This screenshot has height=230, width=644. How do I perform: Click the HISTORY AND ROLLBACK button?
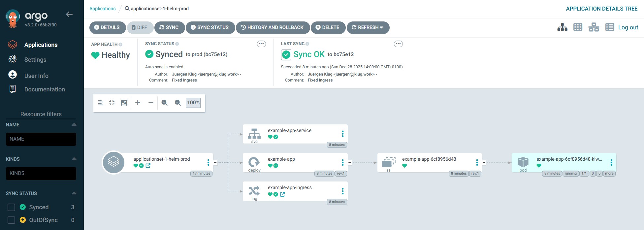point(273,27)
